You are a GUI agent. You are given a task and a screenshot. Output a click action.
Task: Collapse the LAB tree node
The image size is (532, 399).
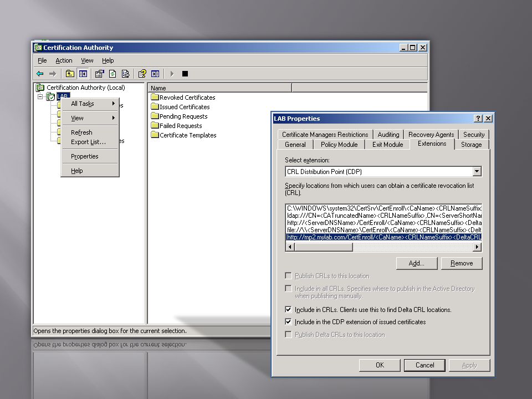click(40, 96)
